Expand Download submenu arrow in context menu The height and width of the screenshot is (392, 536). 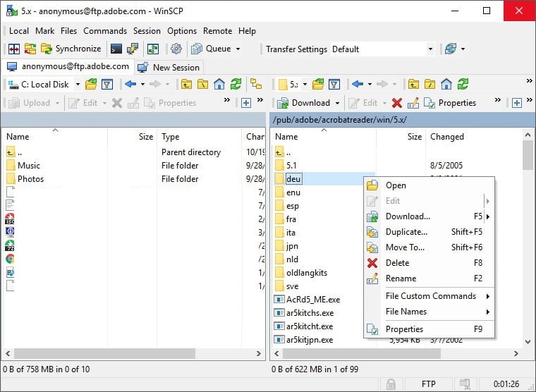pyautogui.click(x=488, y=216)
